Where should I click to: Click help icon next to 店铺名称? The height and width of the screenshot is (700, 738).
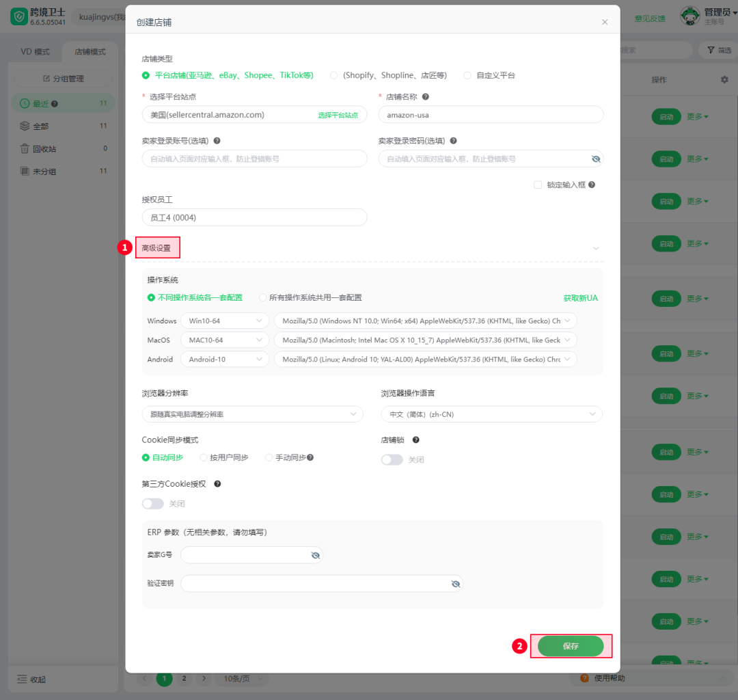[426, 97]
